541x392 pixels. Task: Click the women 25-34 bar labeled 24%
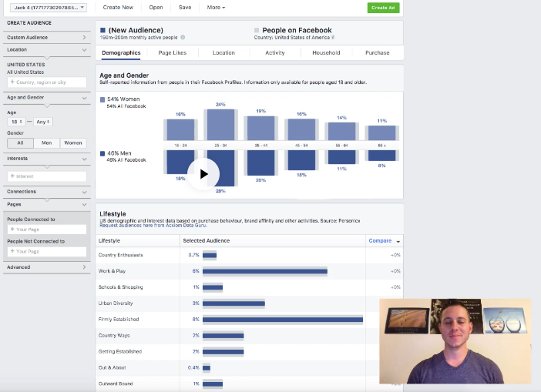pos(220,125)
